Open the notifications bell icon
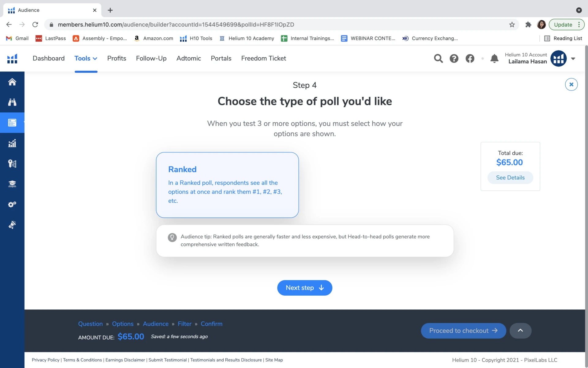Viewport: 588px width, 368px height. click(x=494, y=58)
